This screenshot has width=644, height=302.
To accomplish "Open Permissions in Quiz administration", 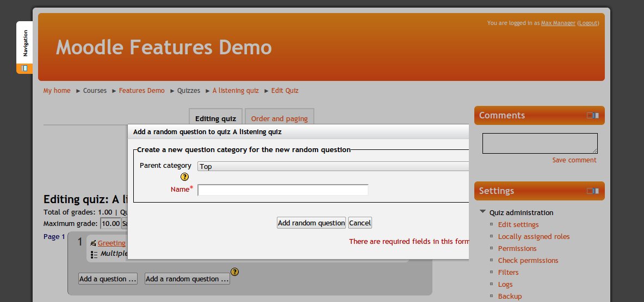I will click(x=517, y=248).
